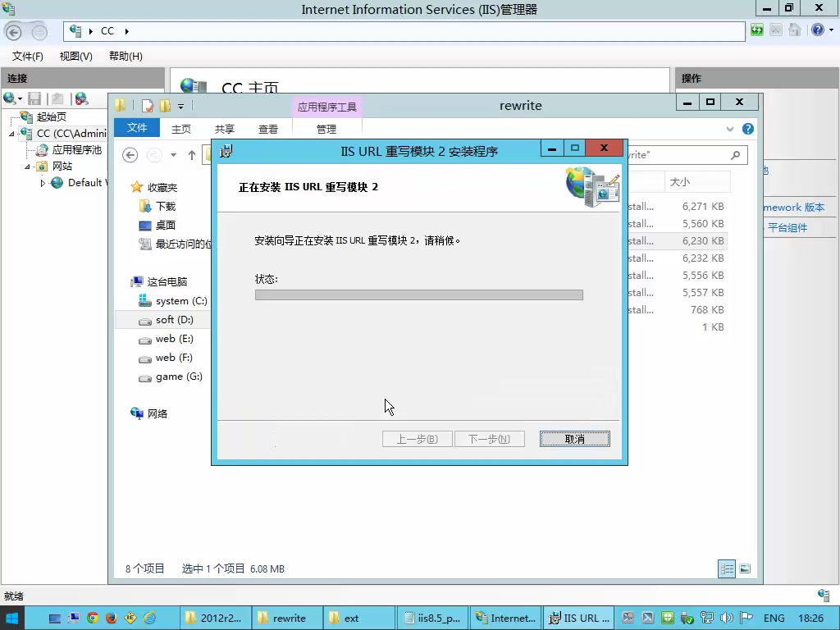Image resolution: width=840 pixels, height=630 pixels.
Task: Switch to the 管理 ribbon tab
Action: 326,129
